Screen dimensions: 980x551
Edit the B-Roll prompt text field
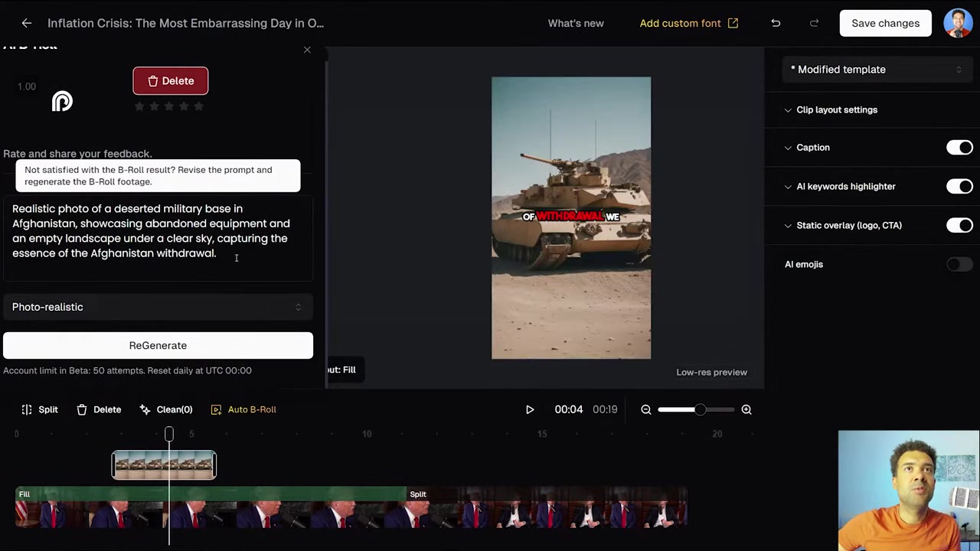158,238
